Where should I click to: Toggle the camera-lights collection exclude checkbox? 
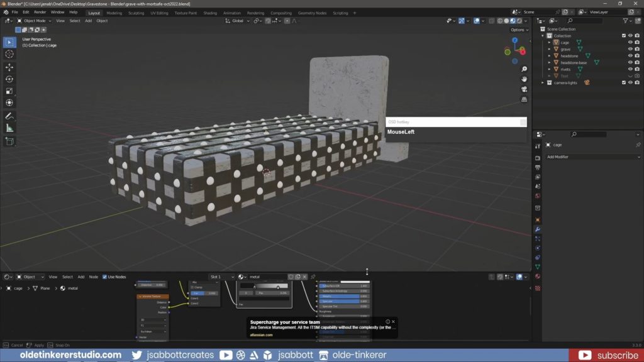624,82
